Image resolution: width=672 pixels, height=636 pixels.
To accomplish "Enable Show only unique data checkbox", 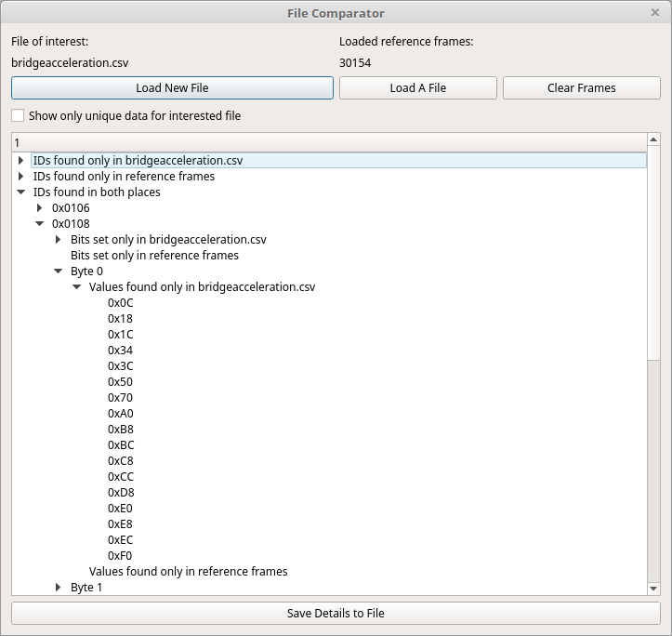I will tap(19, 116).
